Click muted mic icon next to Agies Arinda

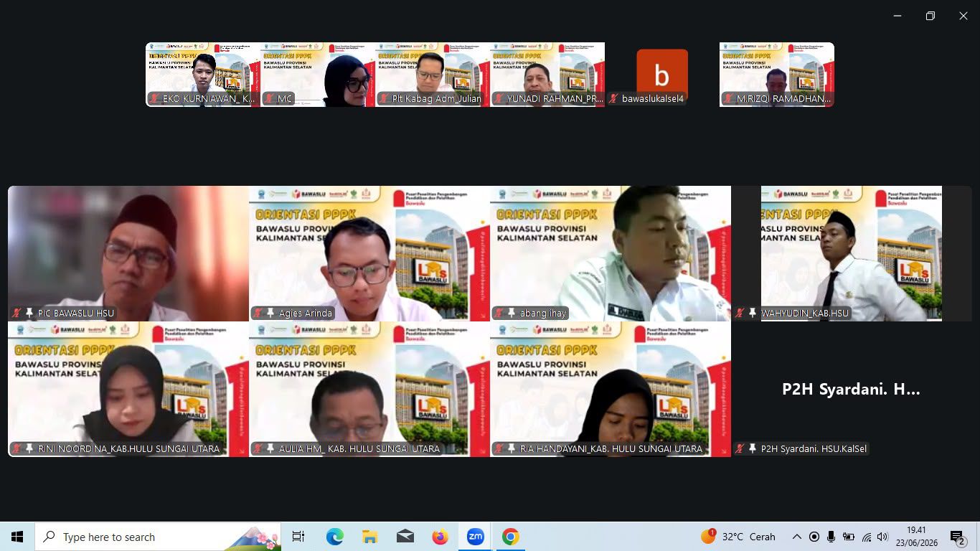tap(258, 314)
